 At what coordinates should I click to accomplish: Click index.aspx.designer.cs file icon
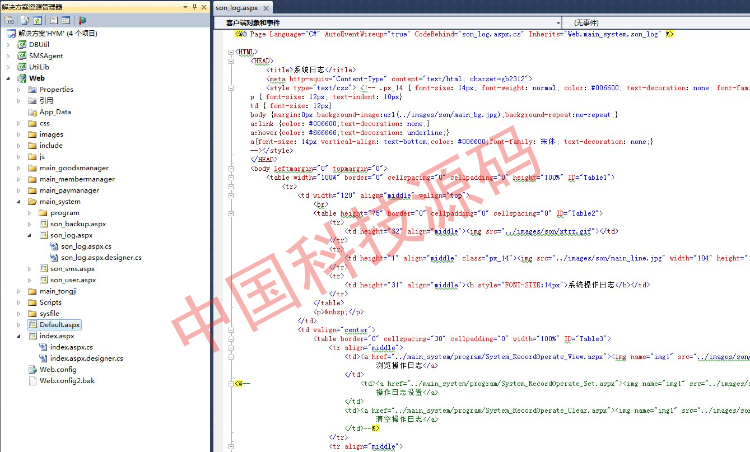pos(43,358)
